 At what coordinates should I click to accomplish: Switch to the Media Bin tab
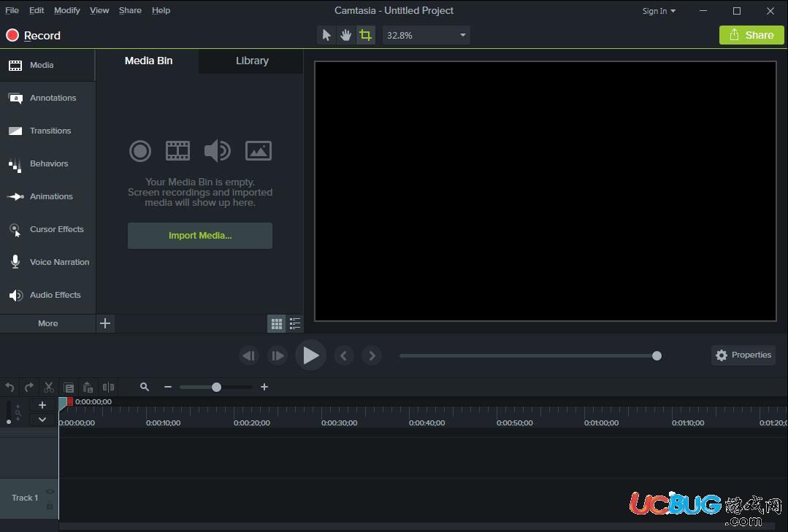[148, 61]
